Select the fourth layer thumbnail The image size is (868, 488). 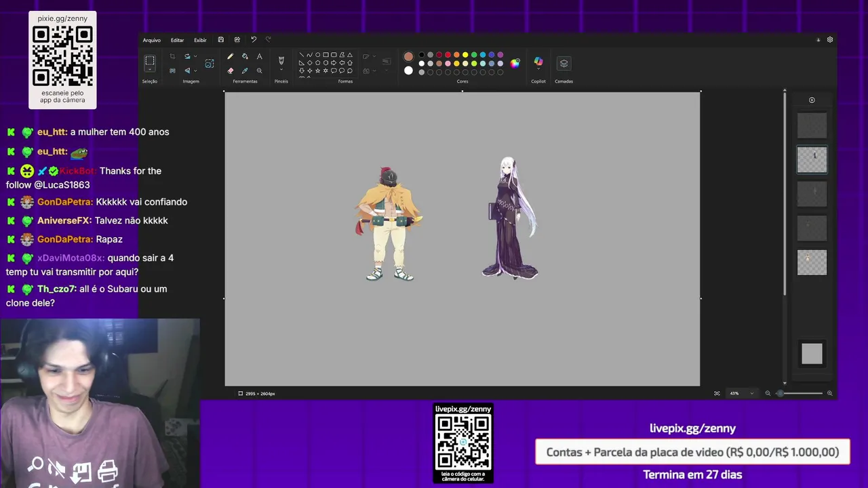tap(812, 228)
